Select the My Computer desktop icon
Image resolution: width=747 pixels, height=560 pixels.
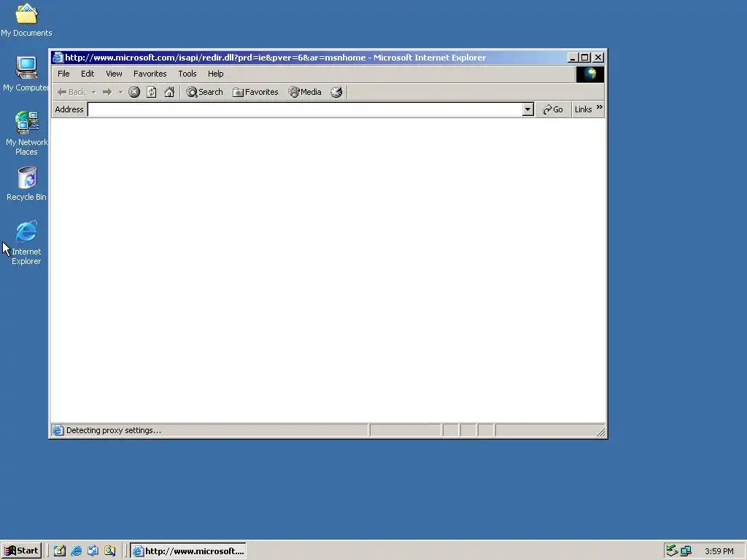tap(26, 74)
